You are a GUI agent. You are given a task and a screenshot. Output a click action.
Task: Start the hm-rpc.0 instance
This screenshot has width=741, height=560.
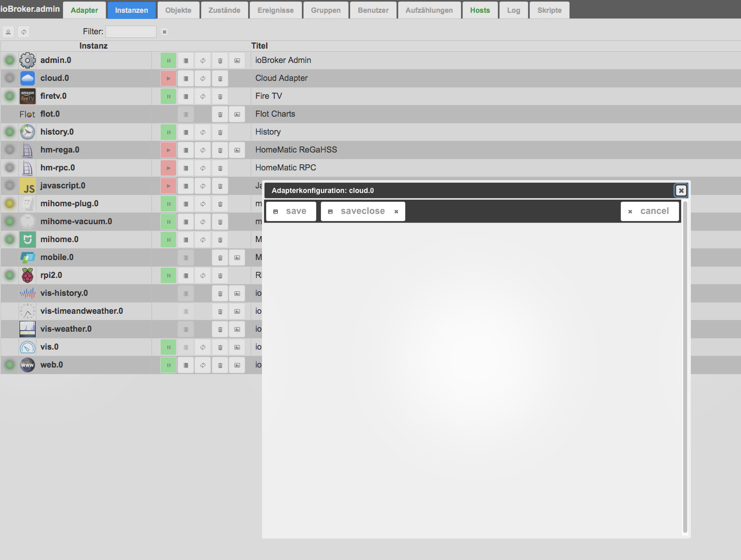point(168,168)
